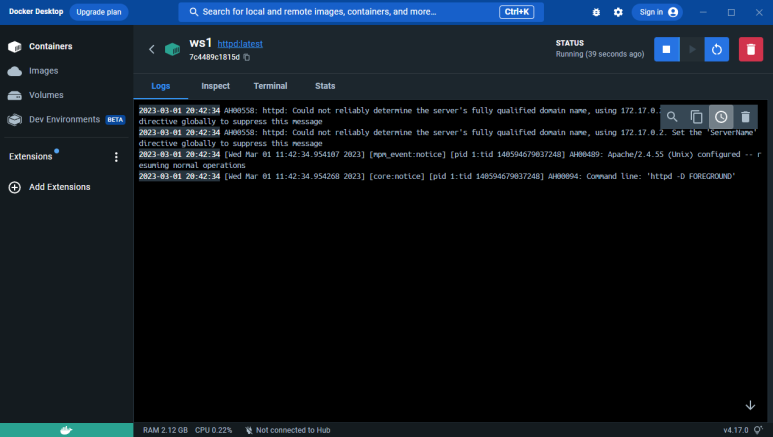Click Add Extensions
773x437 pixels.
point(59,187)
